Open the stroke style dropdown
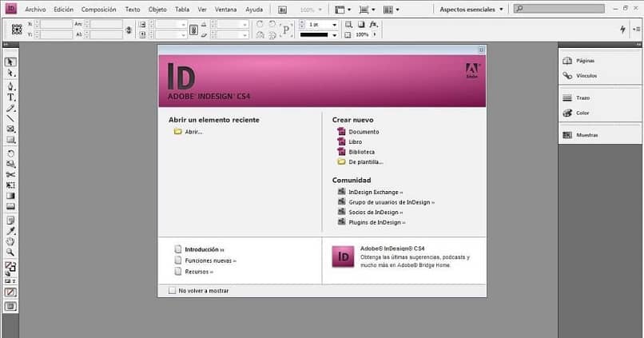 coord(334,35)
